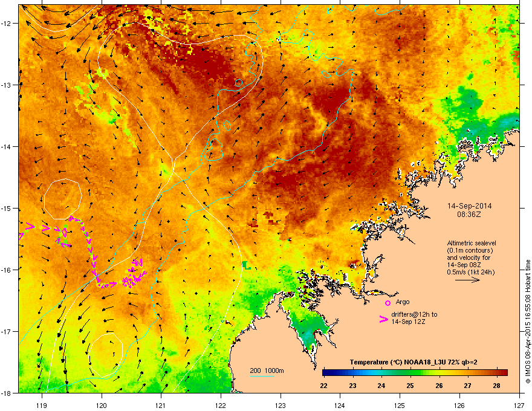Click the Temperature NOAA18_L3U colorbar title
This screenshot has height=411, width=532.
click(414, 362)
